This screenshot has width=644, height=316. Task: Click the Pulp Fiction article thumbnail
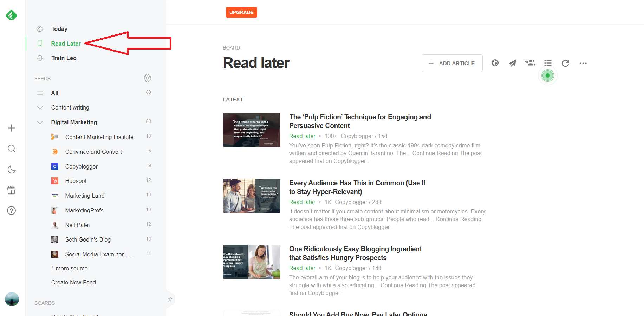pyautogui.click(x=252, y=130)
